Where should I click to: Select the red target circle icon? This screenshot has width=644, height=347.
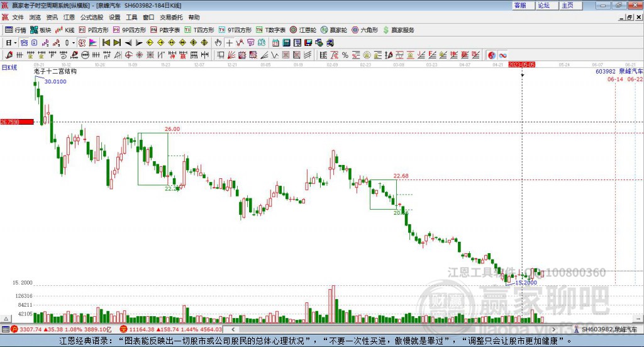click(128, 55)
